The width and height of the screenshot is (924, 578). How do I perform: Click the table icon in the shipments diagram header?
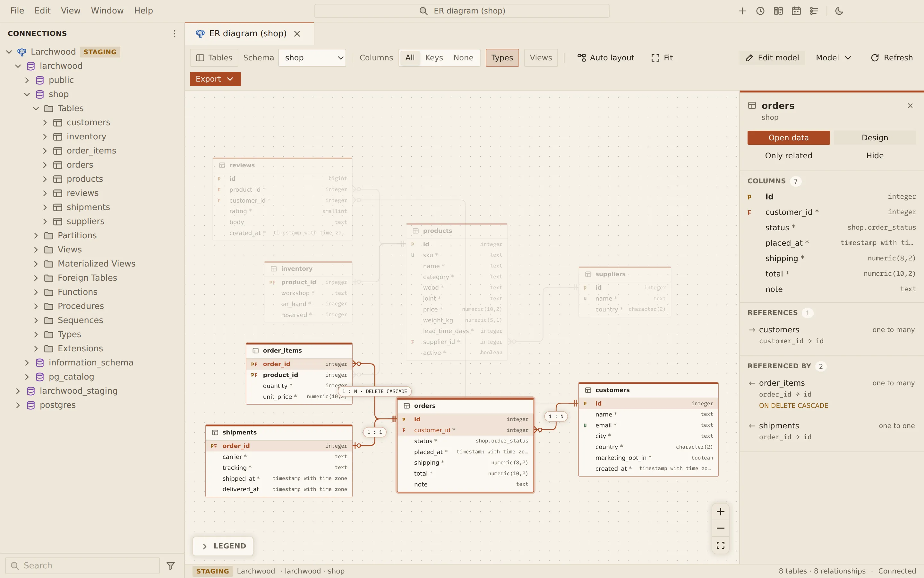[x=215, y=432]
